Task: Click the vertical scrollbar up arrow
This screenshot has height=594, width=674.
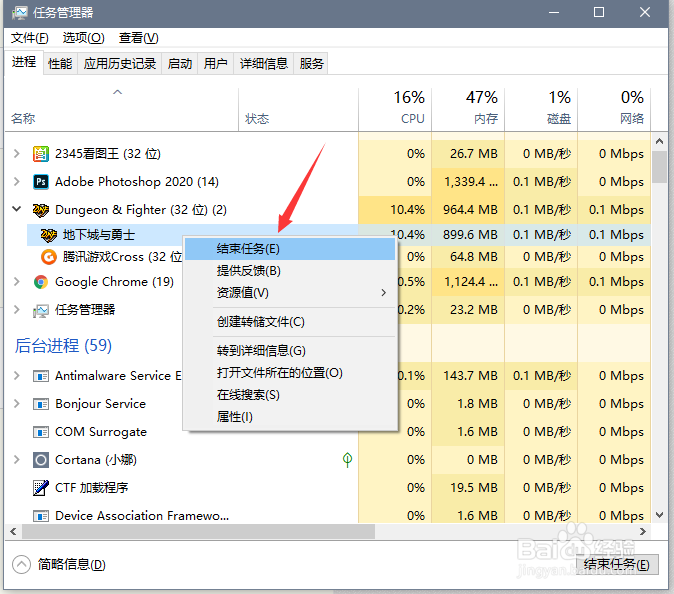Action: tap(660, 141)
